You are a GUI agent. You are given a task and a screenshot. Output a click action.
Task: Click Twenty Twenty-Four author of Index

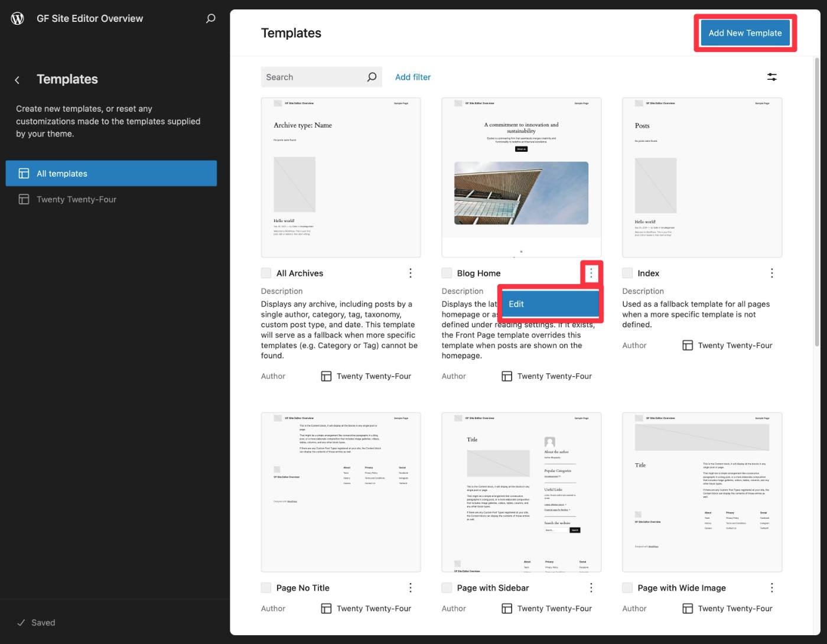click(x=735, y=346)
